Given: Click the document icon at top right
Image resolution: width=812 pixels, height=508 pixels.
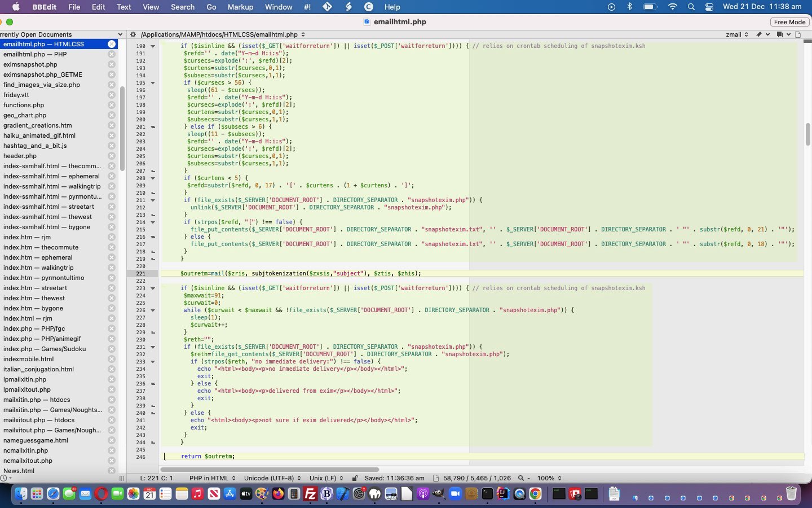Looking at the screenshot, I should coord(798,34).
